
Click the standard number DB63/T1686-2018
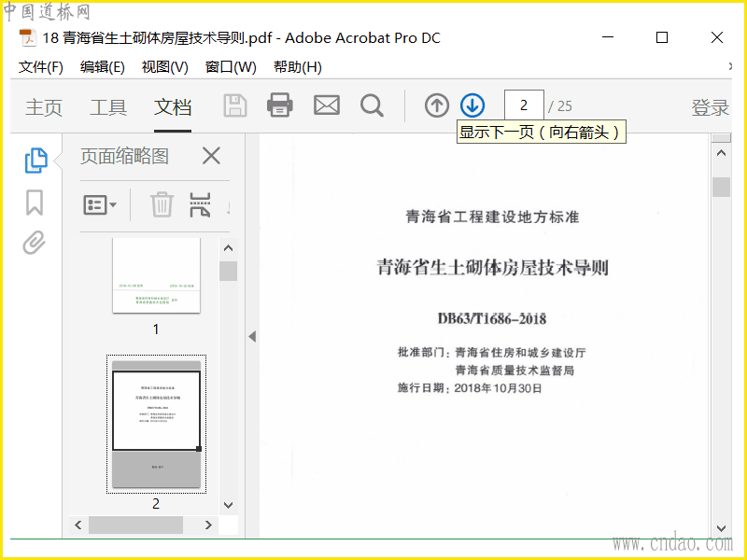coord(492,318)
